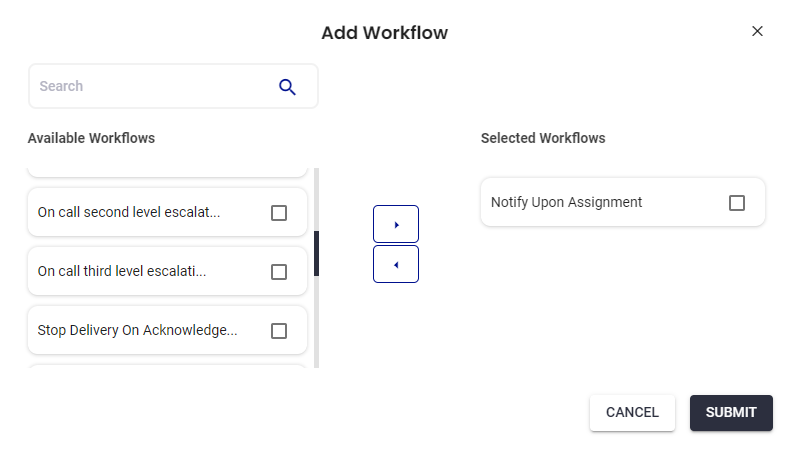Screen dimensions: 795x452
Task: Tick the On call third level escalation checkbox
Action: point(279,272)
